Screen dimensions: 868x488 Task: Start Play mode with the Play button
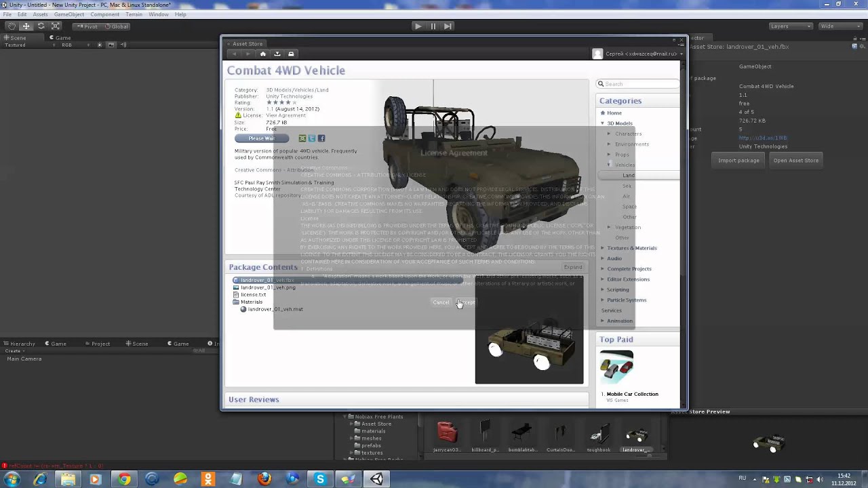point(418,26)
